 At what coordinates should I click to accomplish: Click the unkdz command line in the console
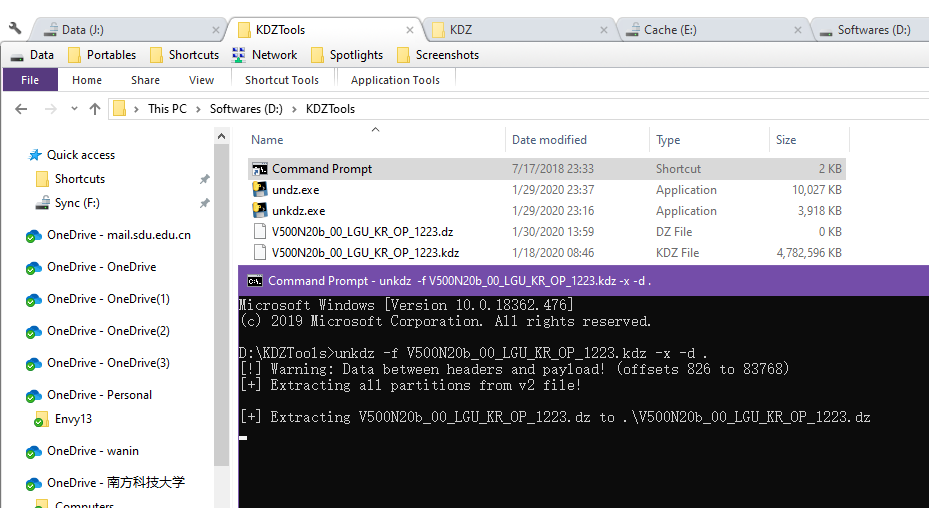coord(472,353)
